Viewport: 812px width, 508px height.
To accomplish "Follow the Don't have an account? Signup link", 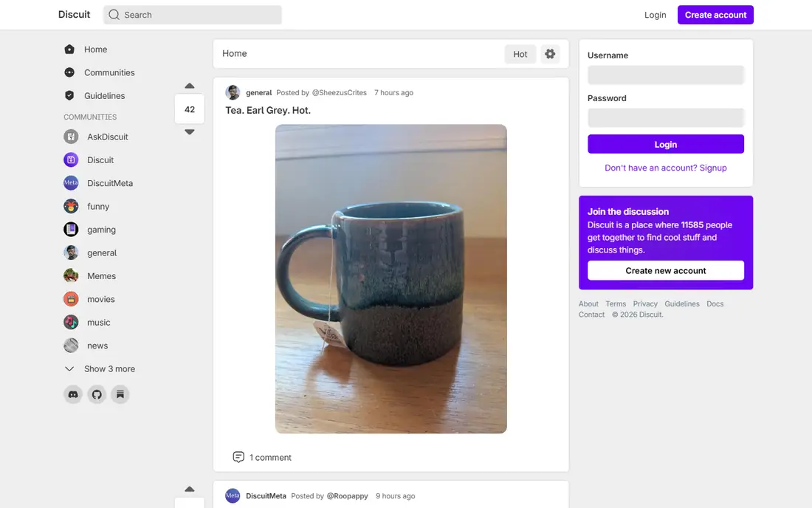I will pos(665,168).
